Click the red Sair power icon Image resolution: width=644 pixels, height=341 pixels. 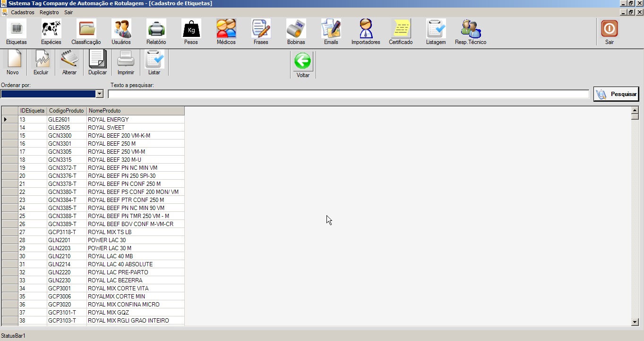[610, 29]
